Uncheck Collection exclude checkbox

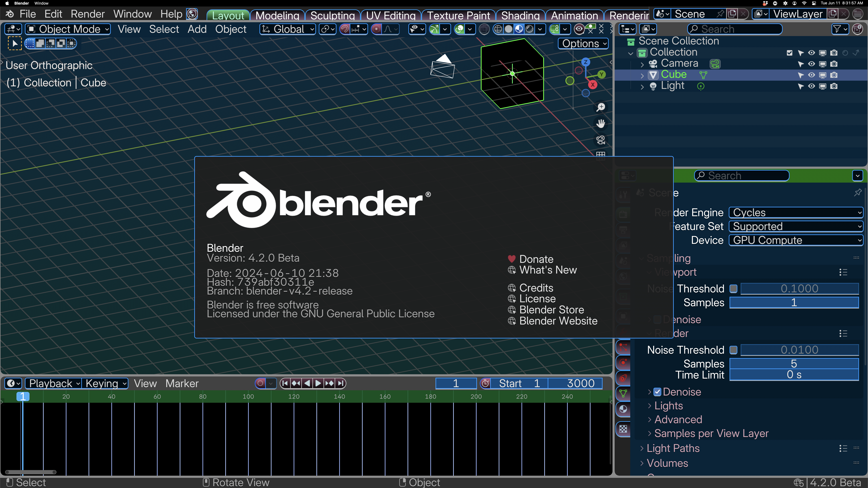pyautogui.click(x=789, y=53)
